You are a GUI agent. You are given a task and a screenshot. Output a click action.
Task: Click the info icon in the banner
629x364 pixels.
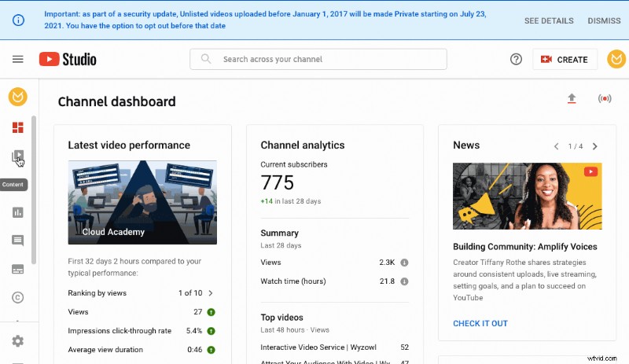(x=18, y=20)
